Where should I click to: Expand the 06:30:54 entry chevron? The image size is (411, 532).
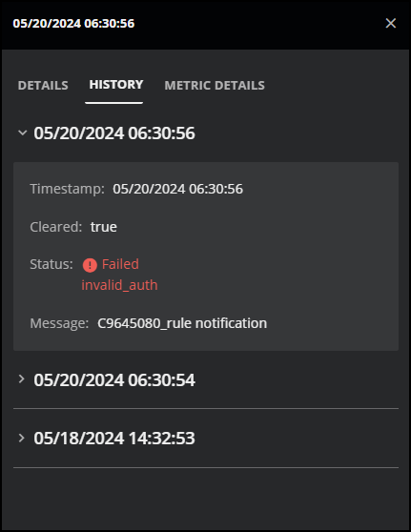[22, 379]
